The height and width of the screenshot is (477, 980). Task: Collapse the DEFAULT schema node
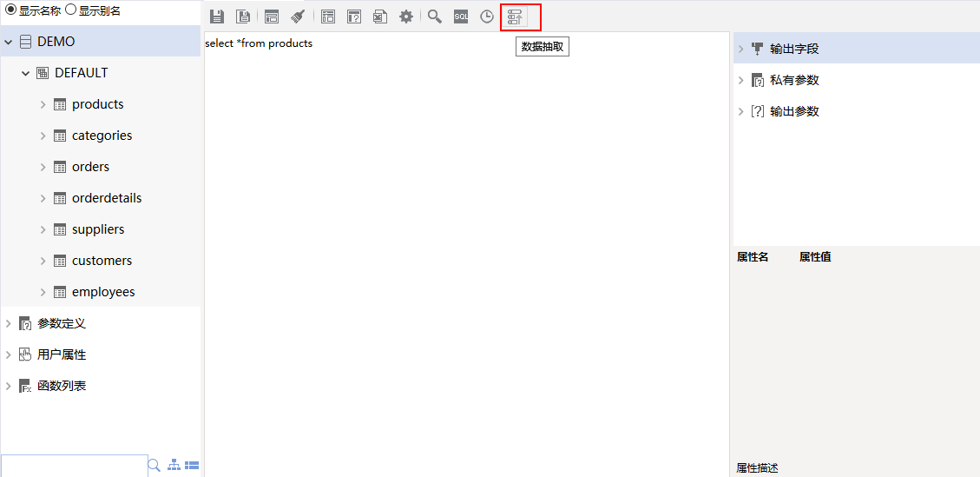coord(26,73)
